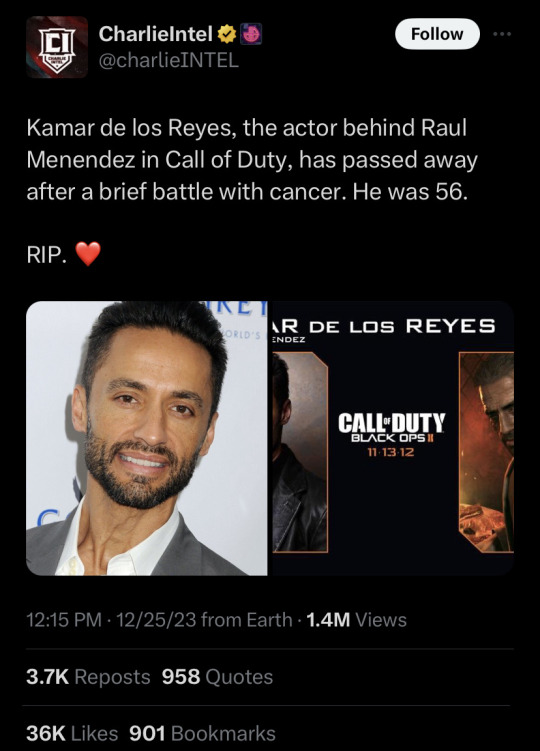Click the tweet text about Kamar de los Reyes
This screenshot has height=751, width=540.
tap(252, 160)
